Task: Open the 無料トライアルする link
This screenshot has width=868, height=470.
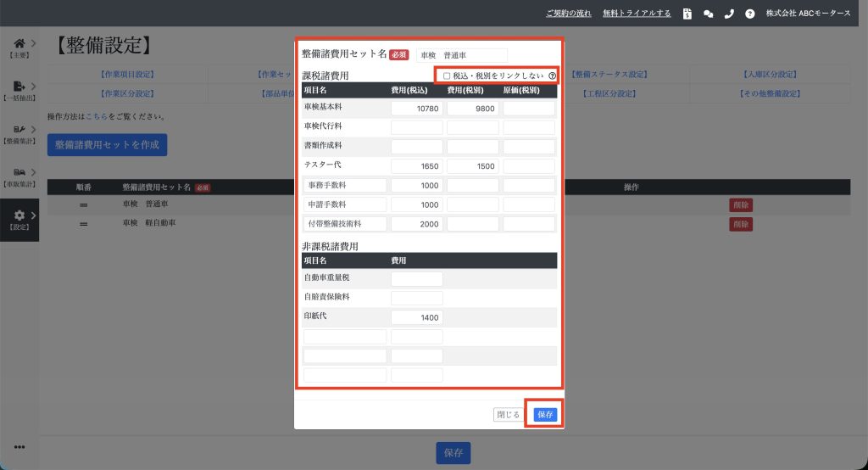Action: point(636,14)
